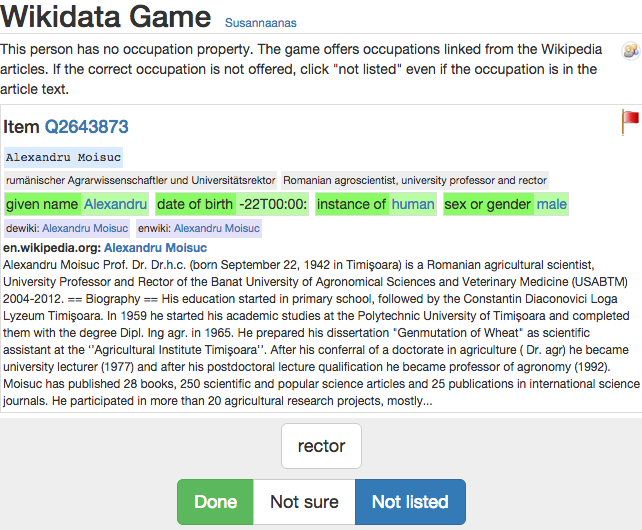Open the enwiki Alexandru Moisuc article
This screenshot has height=530, width=642.
coord(216,228)
